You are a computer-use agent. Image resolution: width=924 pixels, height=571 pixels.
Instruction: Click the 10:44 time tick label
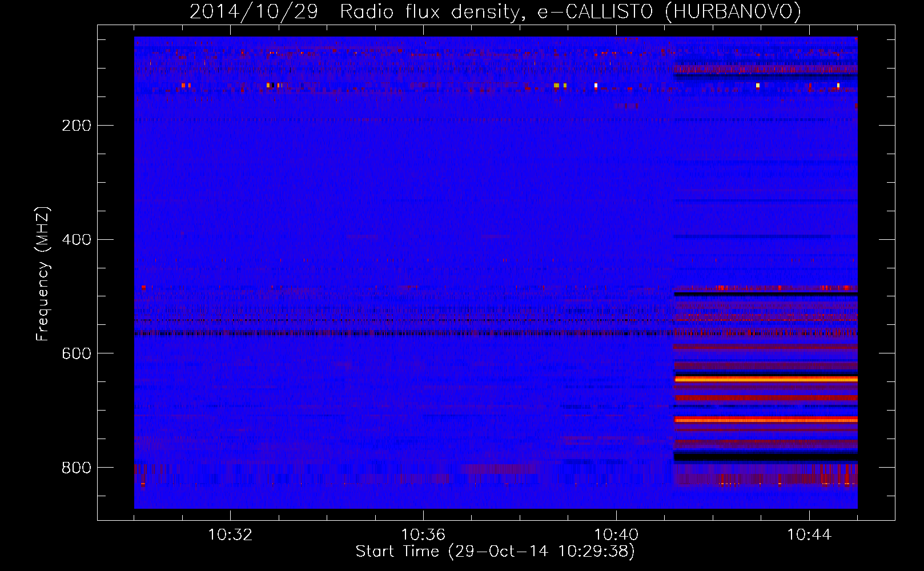tap(809, 535)
